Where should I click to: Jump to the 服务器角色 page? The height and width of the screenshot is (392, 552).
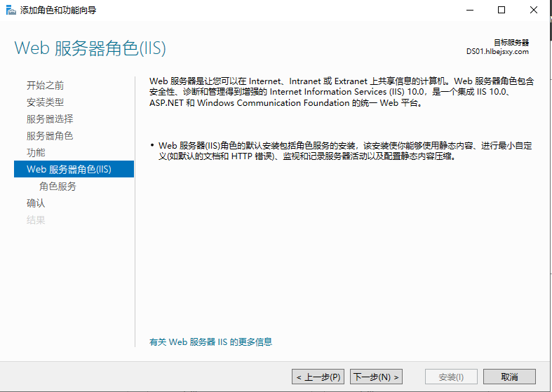pos(49,136)
